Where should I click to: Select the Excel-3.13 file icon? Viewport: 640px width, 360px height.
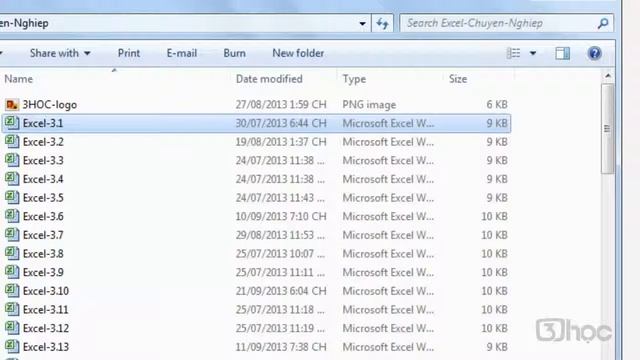12,347
